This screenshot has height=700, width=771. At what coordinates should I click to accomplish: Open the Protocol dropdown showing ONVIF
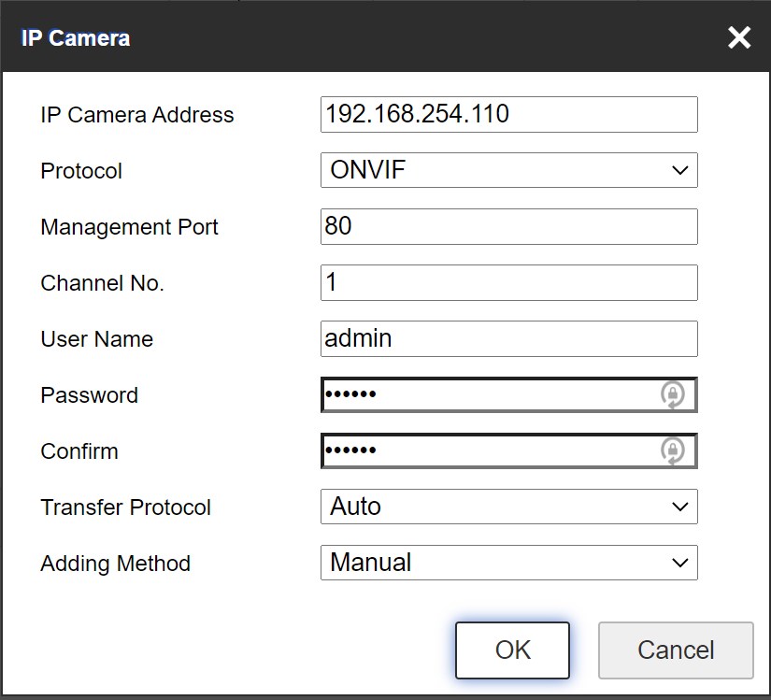click(508, 171)
